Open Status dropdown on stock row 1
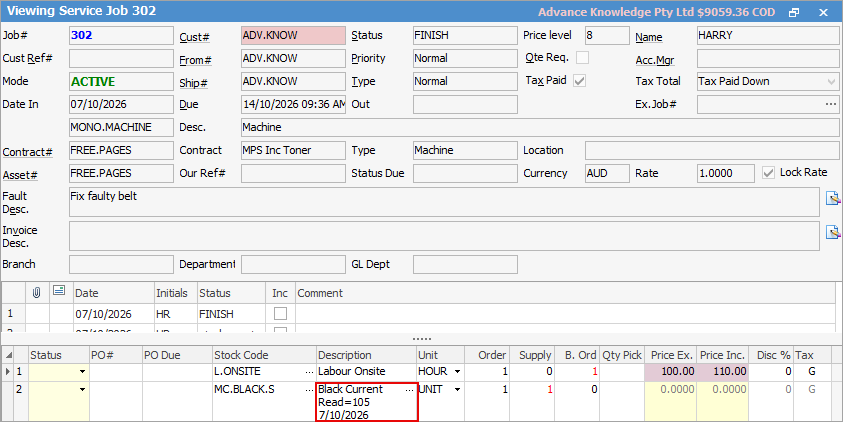This screenshot has height=422, width=843. click(x=82, y=371)
